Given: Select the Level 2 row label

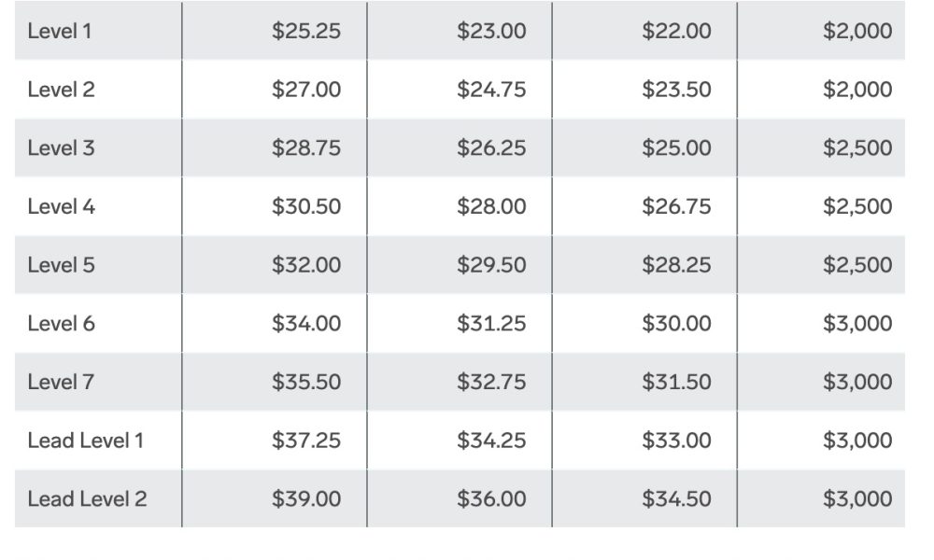Looking at the screenshot, I should (61, 90).
